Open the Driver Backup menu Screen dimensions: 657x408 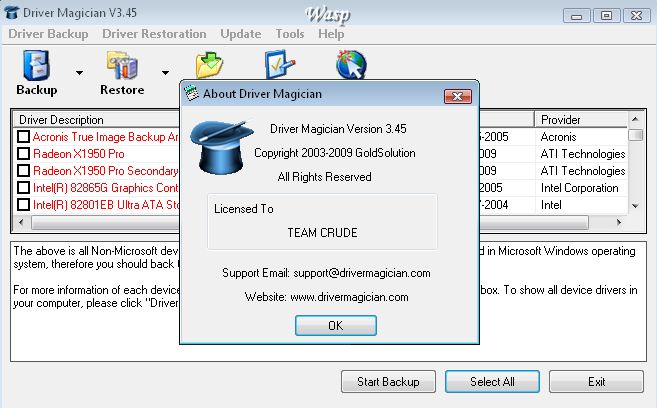coord(48,34)
